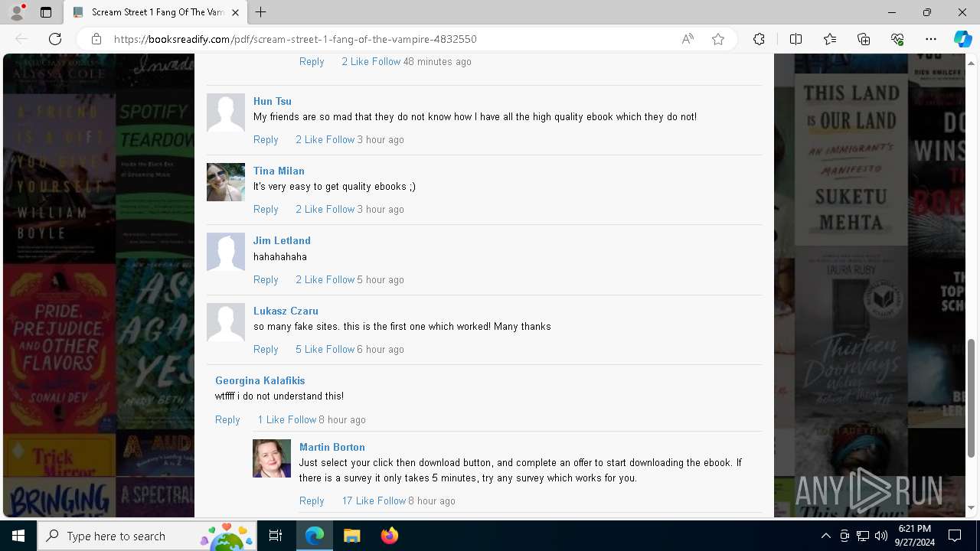Click Hun Tsu's placeholder avatar

pyautogui.click(x=226, y=112)
